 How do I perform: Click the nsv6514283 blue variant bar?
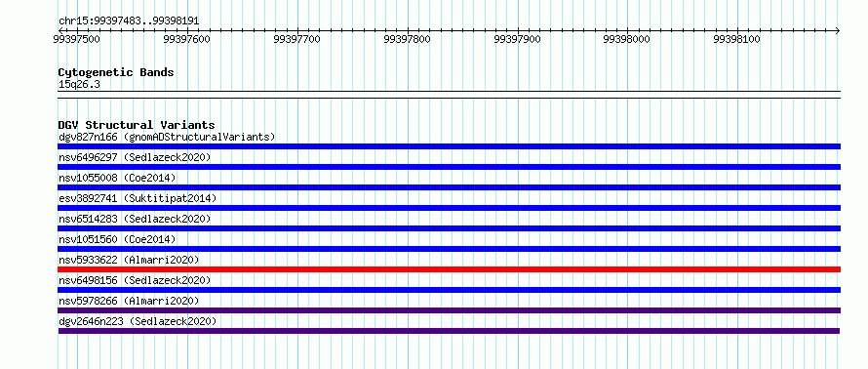449,228
